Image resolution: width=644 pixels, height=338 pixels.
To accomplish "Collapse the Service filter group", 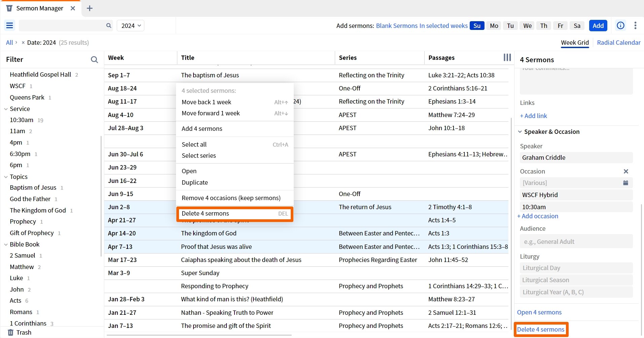I will 6,109.
